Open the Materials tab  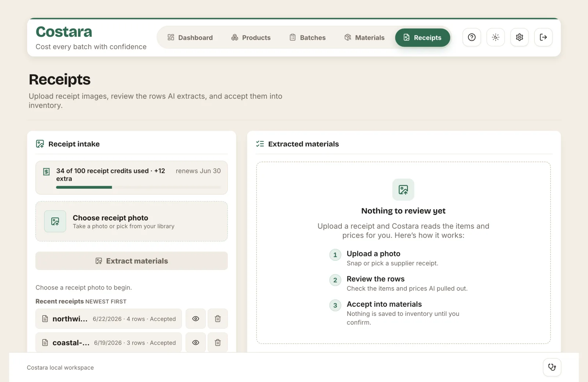tap(364, 37)
